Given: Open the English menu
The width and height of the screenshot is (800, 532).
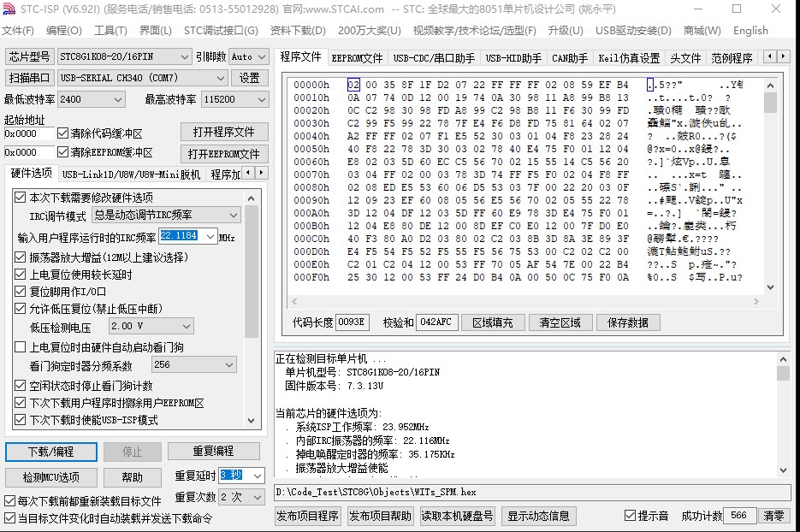Looking at the screenshot, I should 750,31.
